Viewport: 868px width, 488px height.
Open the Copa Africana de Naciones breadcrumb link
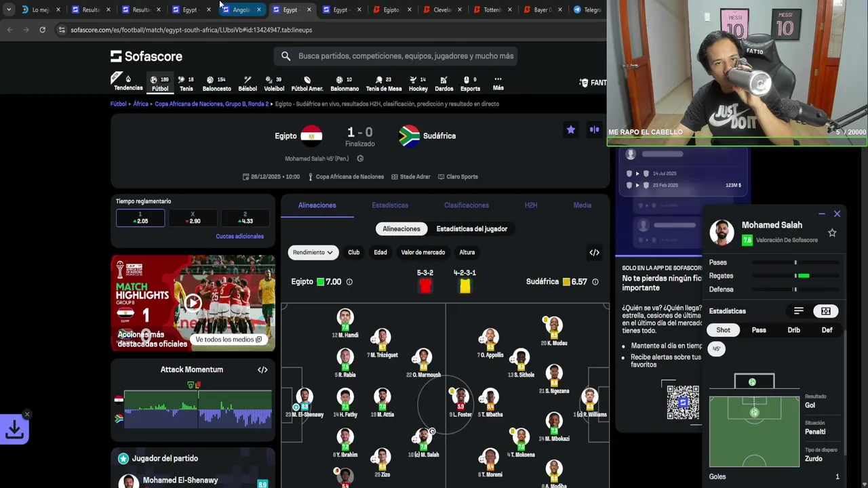212,104
